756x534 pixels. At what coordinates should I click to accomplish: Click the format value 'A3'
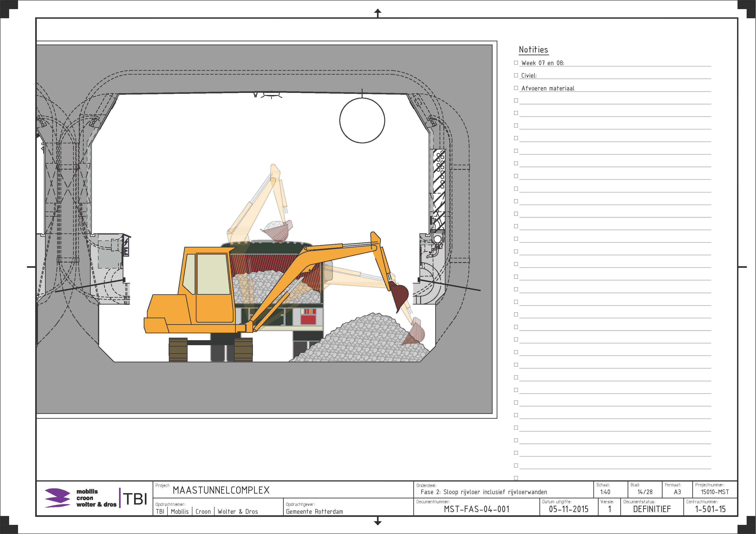(677, 492)
